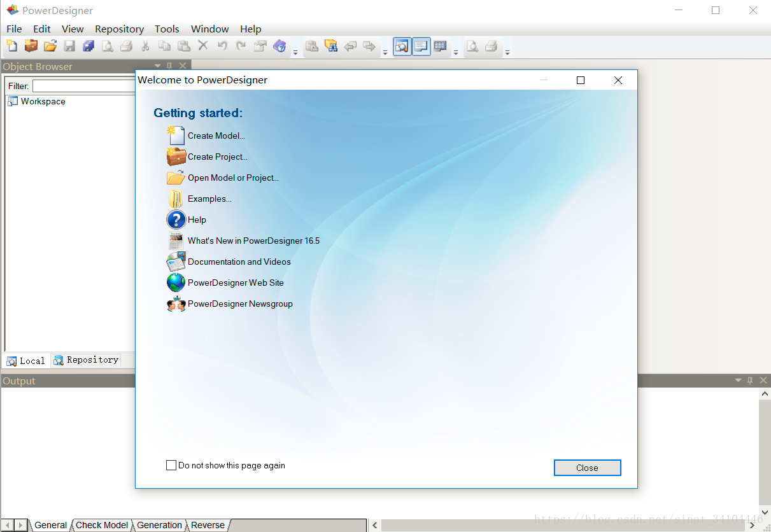This screenshot has width=771, height=532.
Task: Click the Delete X toolbar icon
Action: 203,46
